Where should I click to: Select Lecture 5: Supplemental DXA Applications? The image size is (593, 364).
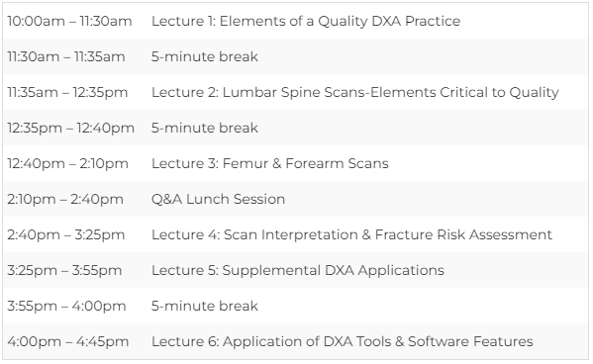click(x=298, y=271)
